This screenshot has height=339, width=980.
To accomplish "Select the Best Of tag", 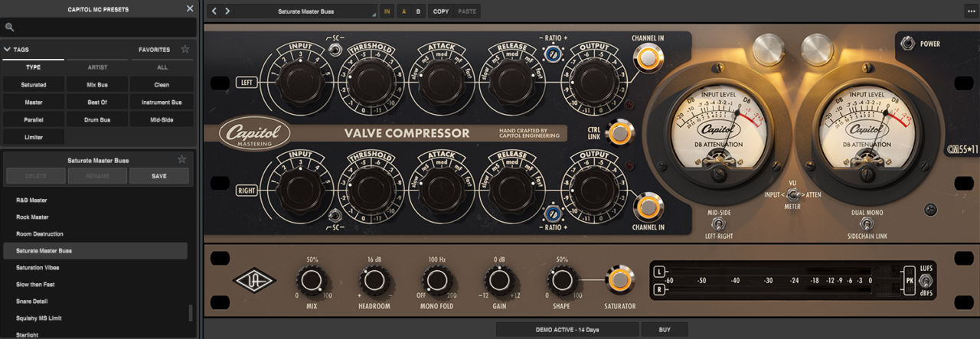I will pos(97,102).
